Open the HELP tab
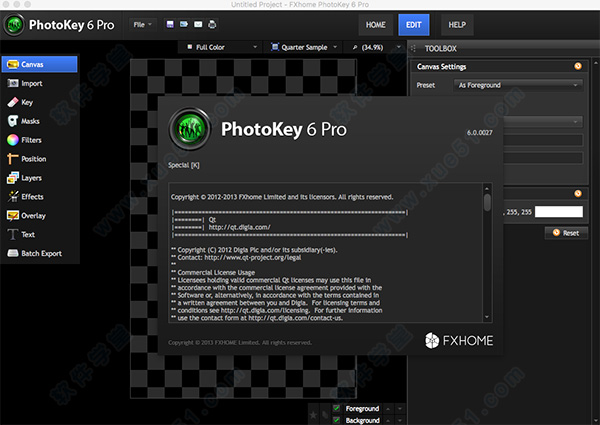 (x=457, y=25)
